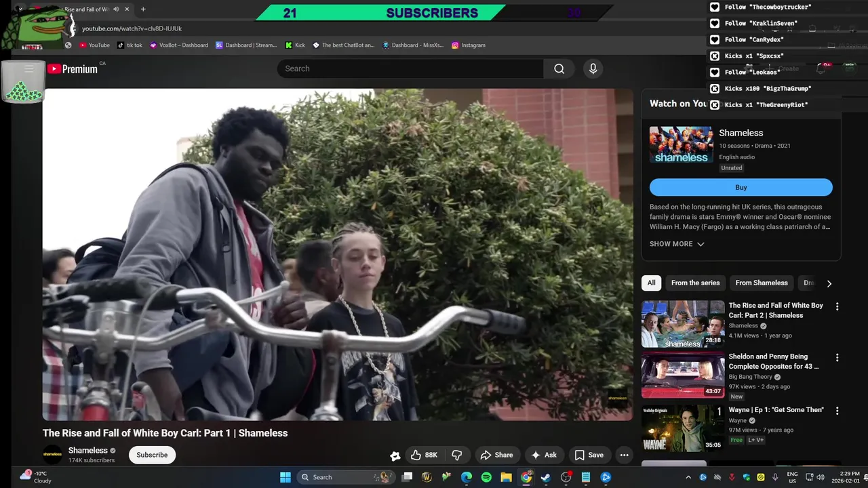This screenshot has height=488, width=868.
Task: Click the address bar URL
Action: (132, 28)
